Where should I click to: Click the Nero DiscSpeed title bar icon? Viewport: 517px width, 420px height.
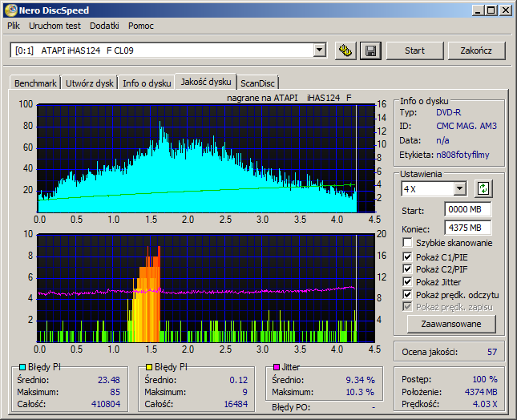pyautogui.click(x=11, y=10)
